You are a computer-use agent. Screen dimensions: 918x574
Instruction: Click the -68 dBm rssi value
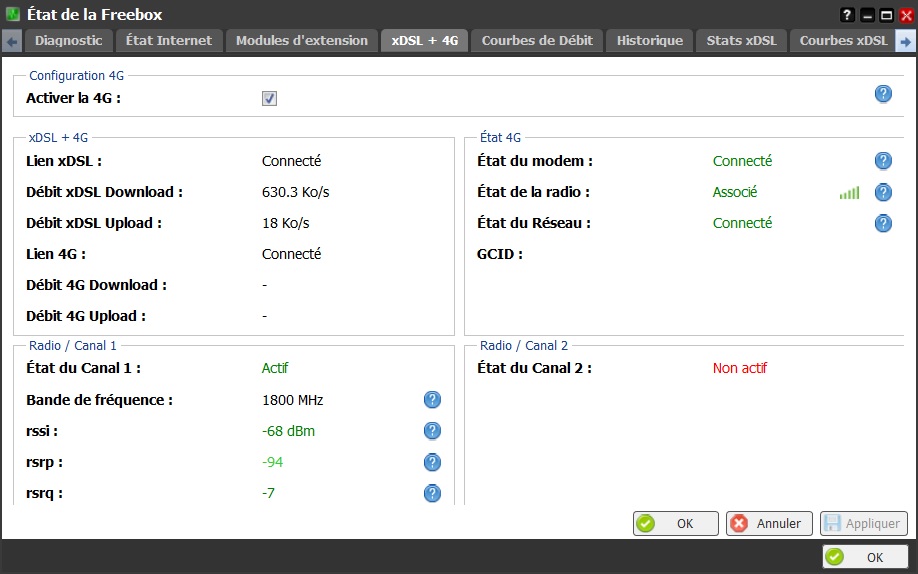[289, 431]
